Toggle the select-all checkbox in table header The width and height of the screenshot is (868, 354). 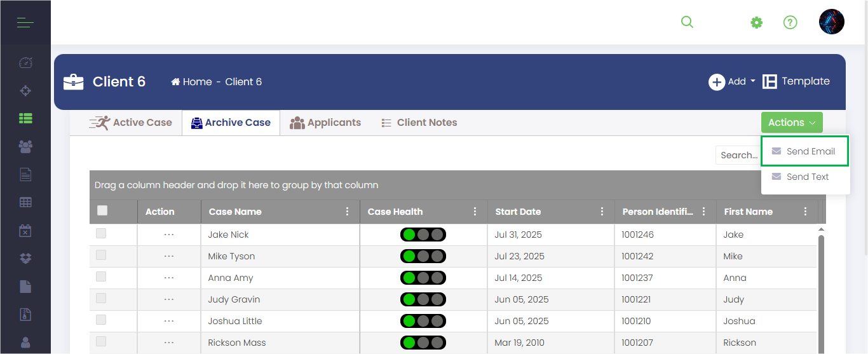(102, 211)
